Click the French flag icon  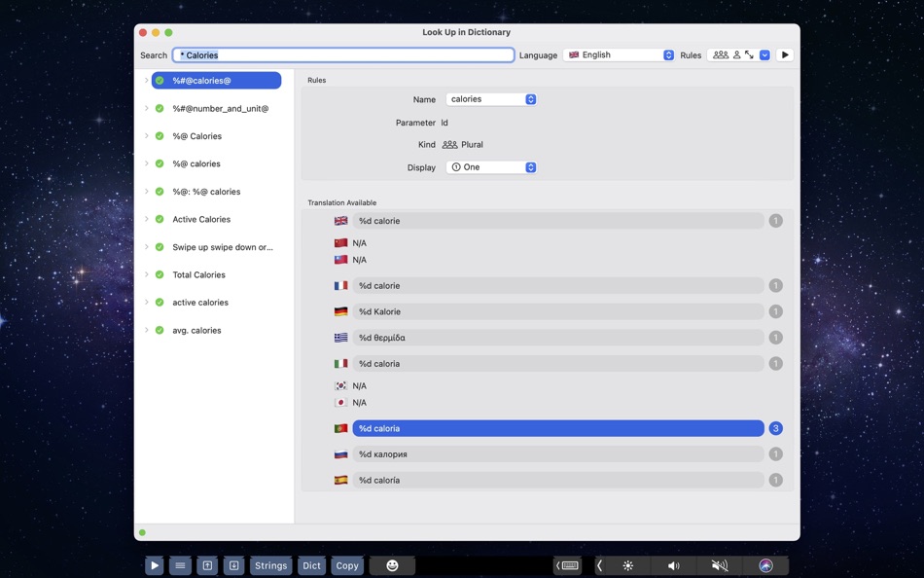(340, 285)
